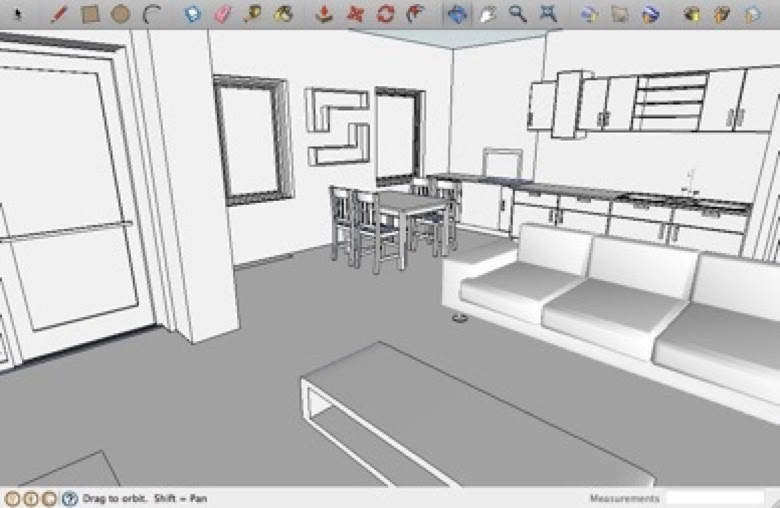The height and width of the screenshot is (508, 780).
Task: Select the Arc tool
Action: coord(152,14)
